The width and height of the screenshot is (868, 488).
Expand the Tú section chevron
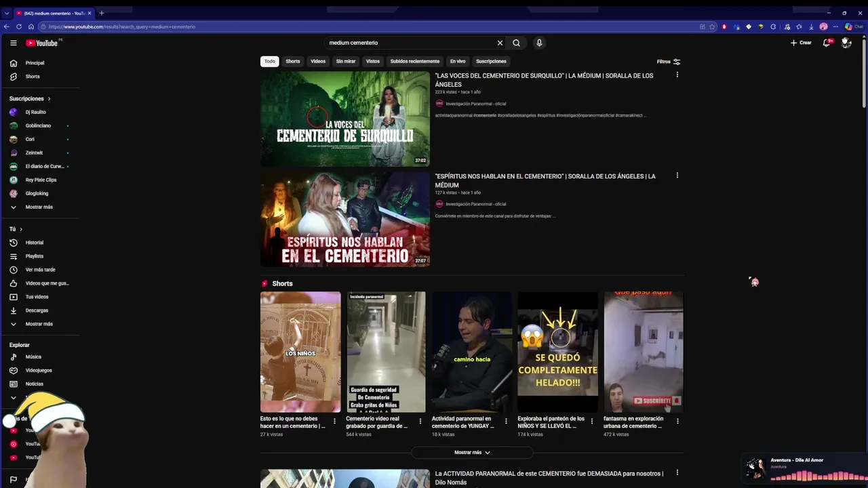(21, 229)
